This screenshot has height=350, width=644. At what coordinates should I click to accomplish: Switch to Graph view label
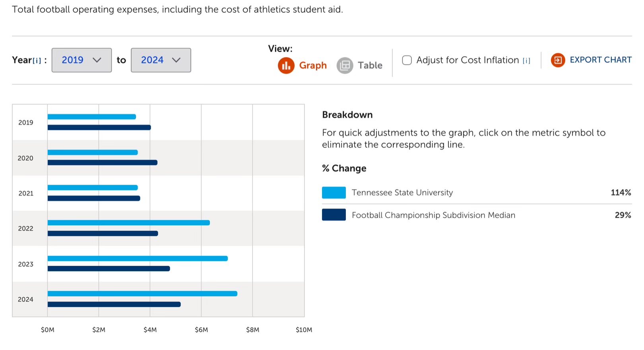click(313, 66)
